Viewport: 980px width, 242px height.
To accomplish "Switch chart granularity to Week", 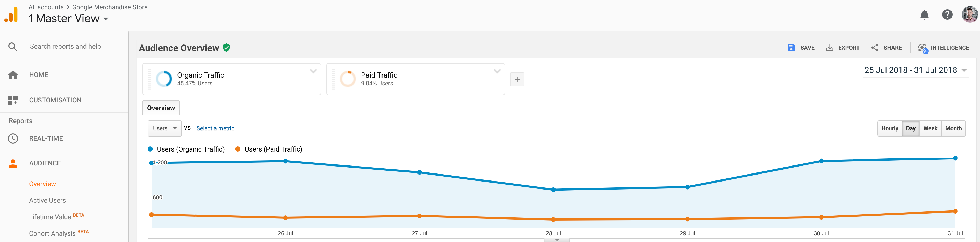I will [930, 128].
